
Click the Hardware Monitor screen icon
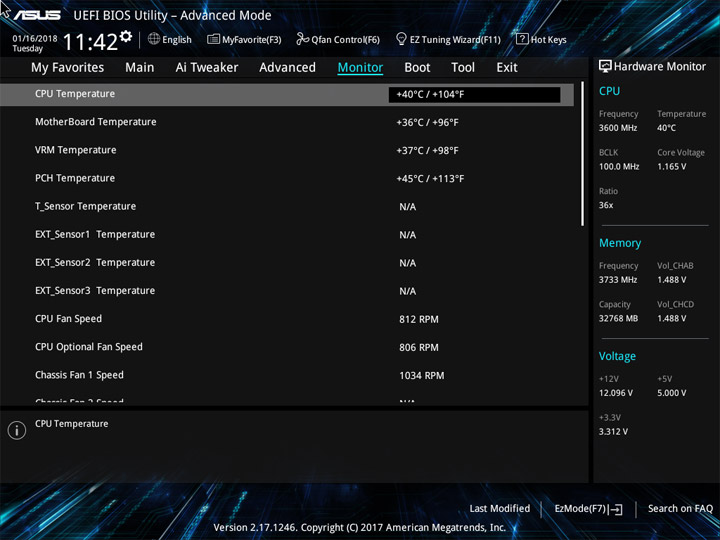(x=605, y=66)
